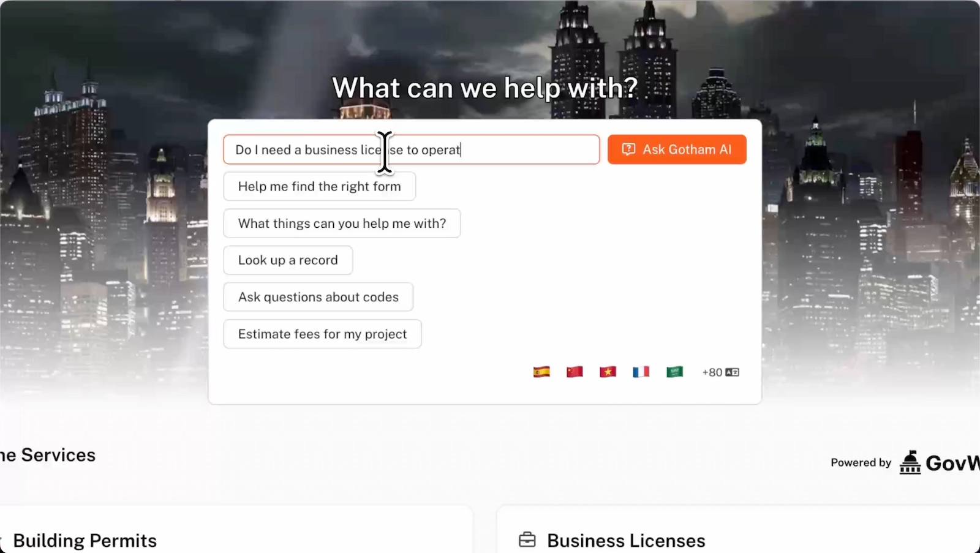The height and width of the screenshot is (553, 980).
Task: Click the Ask Gotham AI button
Action: click(677, 149)
